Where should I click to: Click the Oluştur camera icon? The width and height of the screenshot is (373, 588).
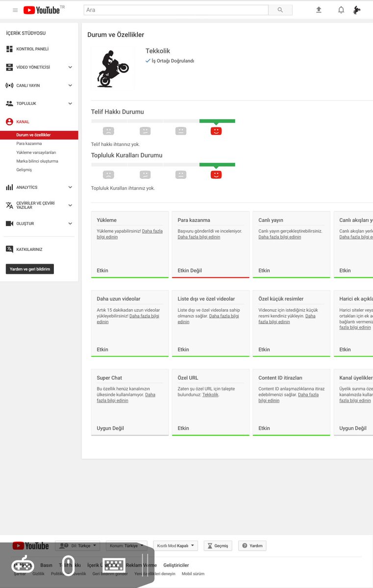click(9, 223)
